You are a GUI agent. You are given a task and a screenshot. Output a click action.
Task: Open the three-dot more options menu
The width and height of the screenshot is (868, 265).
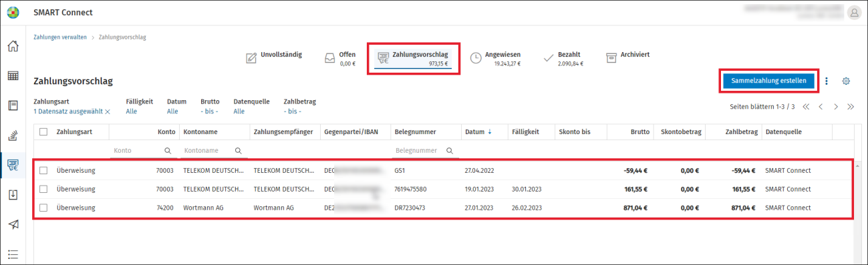point(827,81)
